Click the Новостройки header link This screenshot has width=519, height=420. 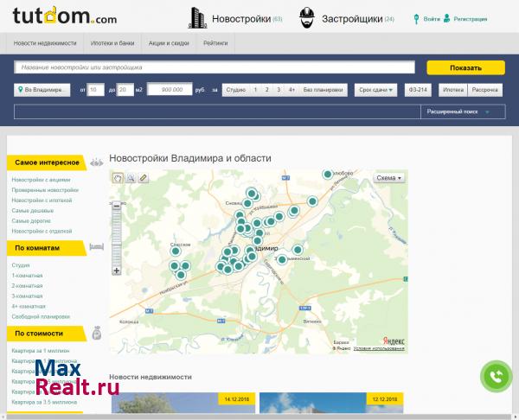[x=241, y=19]
